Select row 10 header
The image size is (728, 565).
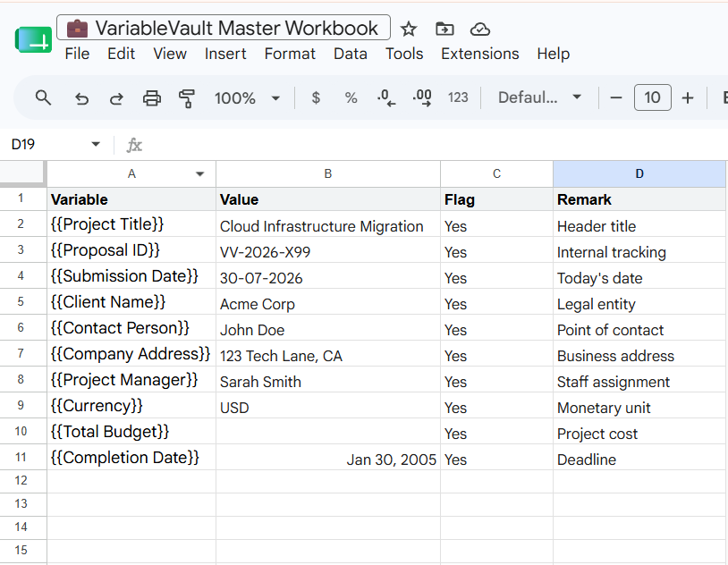coord(21,431)
